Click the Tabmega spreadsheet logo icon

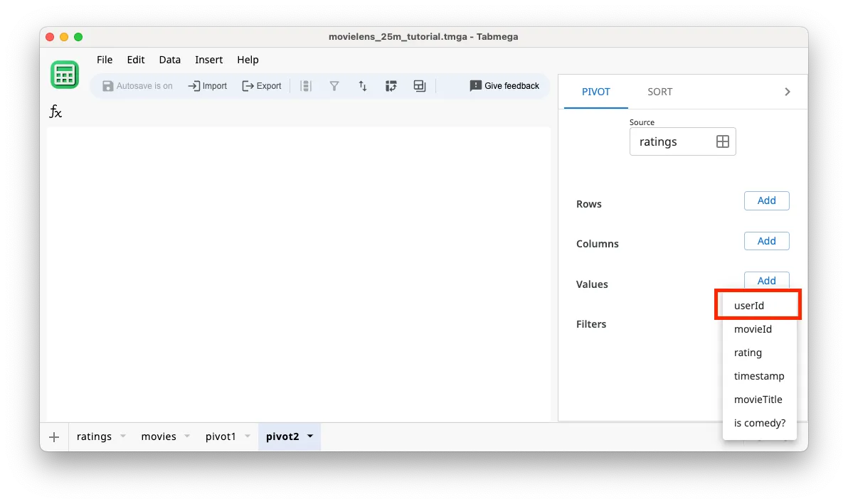65,74
